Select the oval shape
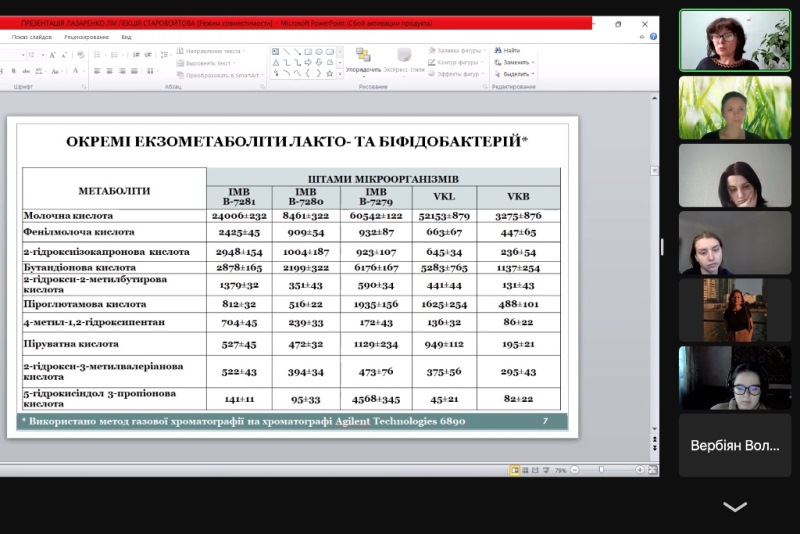Screen dimensions: 800x534 [319, 52]
